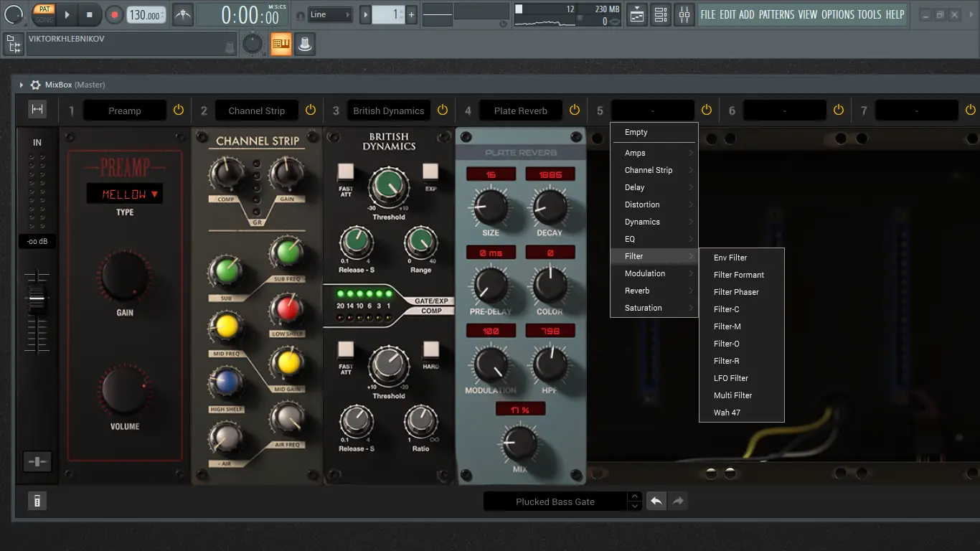980x551 pixels.
Task: Click the magnet snap icon beside Line
Action: [301, 15]
